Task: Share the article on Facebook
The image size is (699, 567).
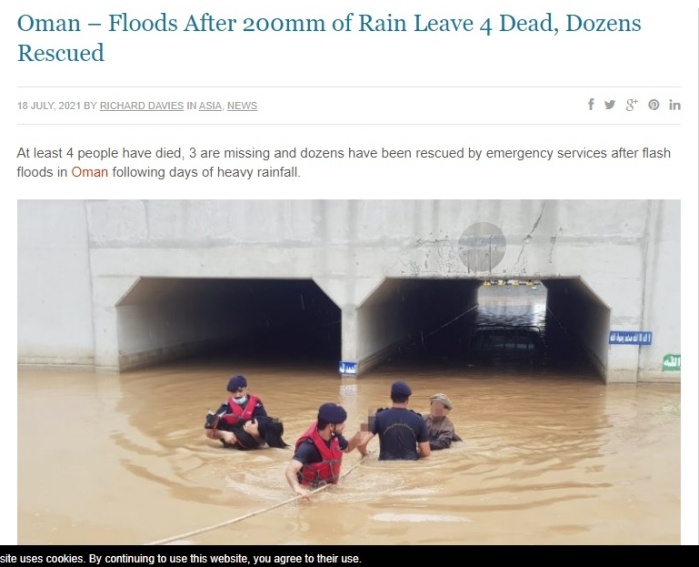Action: coord(591,105)
